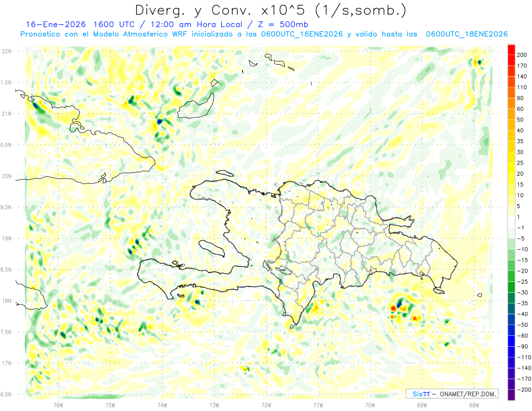Screen dimensions: 532x411
Task: Click the '75W' longitude label
Action: tap(110, 405)
